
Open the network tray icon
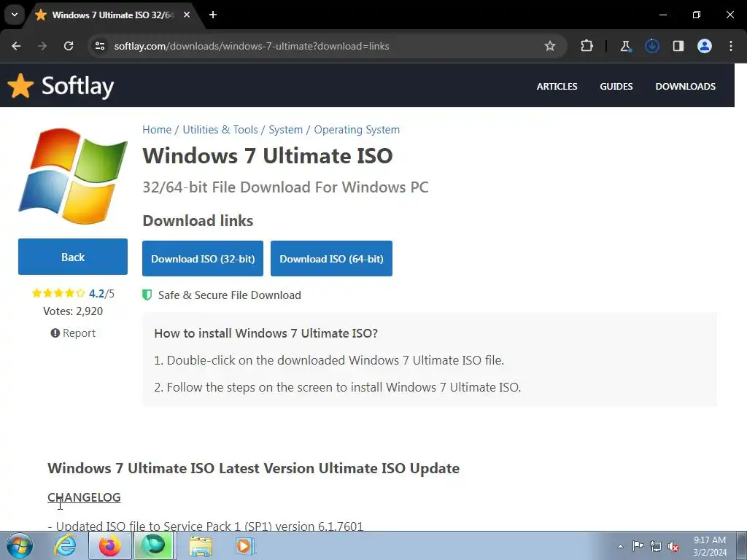[656, 546]
